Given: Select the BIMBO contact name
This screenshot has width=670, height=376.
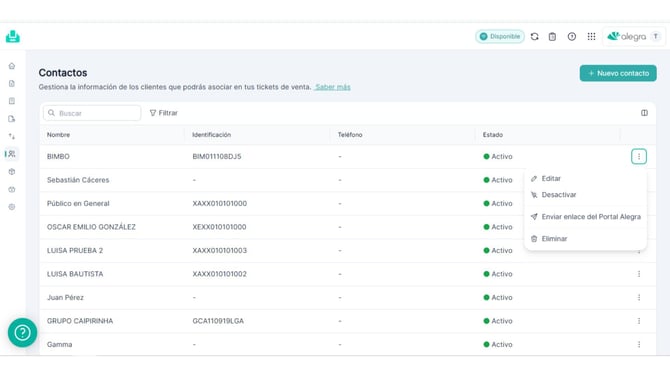Looking at the screenshot, I should (58, 156).
